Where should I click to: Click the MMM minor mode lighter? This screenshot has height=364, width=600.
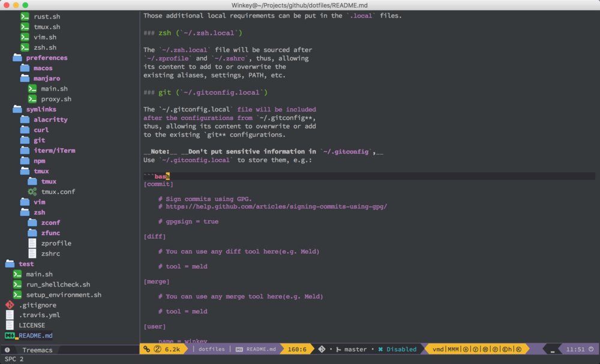tap(453, 349)
